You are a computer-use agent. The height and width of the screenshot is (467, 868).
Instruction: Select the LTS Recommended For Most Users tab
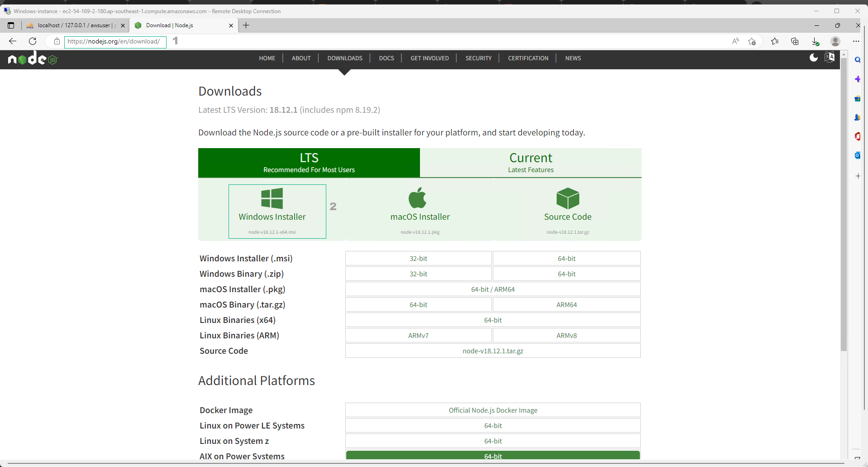[x=309, y=163]
